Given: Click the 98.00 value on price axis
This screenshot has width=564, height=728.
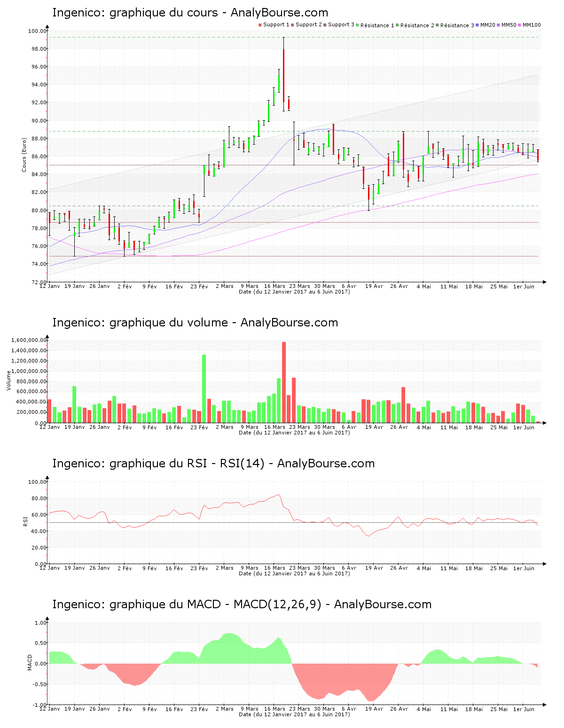Looking at the screenshot, I should pyautogui.click(x=38, y=49).
